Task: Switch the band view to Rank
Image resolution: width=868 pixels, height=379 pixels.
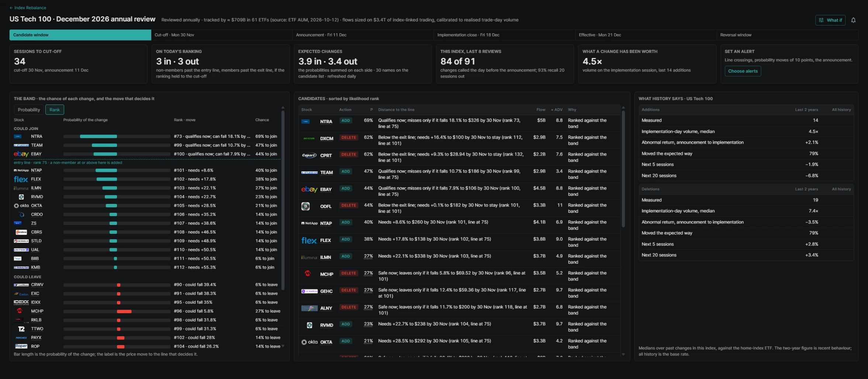Action: coord(55,110)
